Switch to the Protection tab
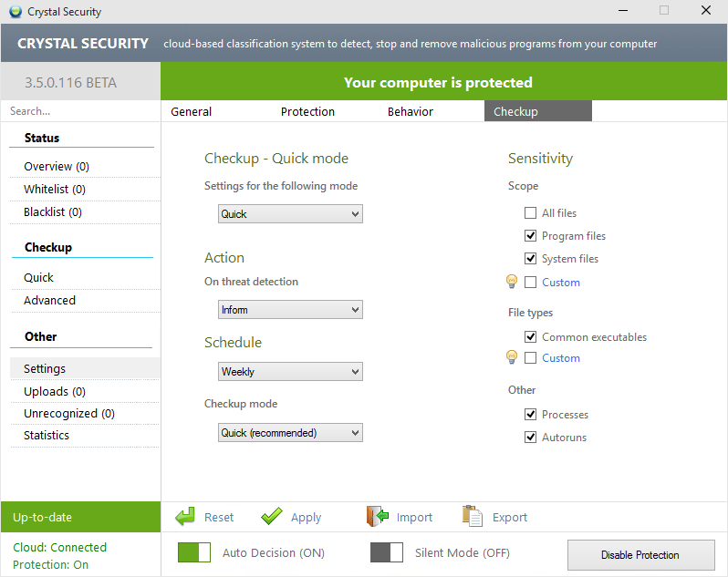Viewport: 728px width, 577px height. pyautogui.click(x=307, y=111)
